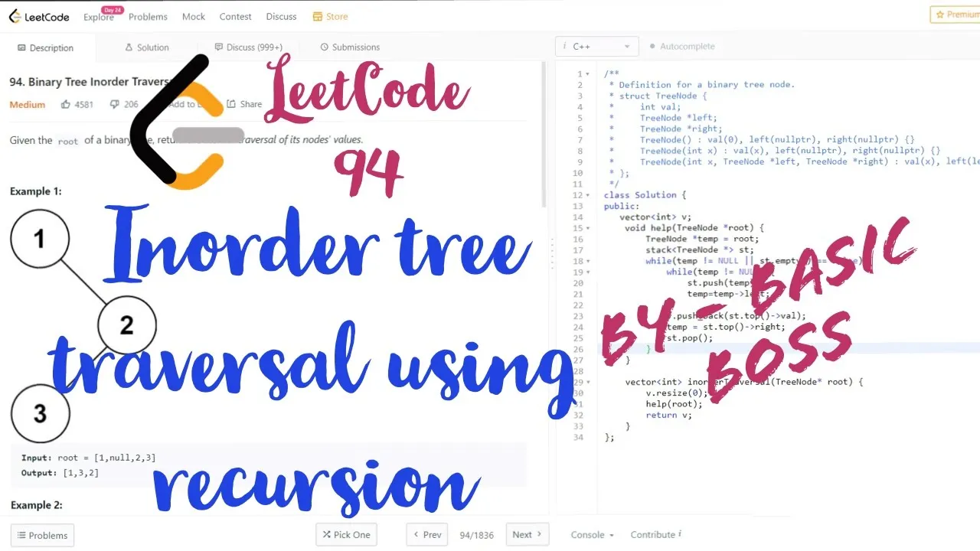Go to the next problem with Next
The image size is (980, 551).
coord(528,535)
